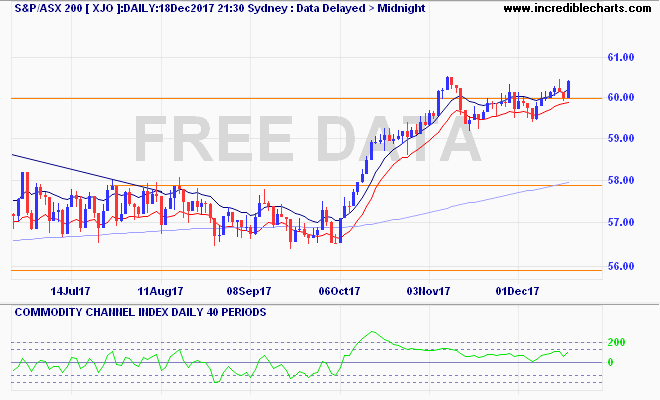Image resolution: width=660 pixels, height=400 pixels.
Task: Click the 03Nov17 date label
Action: click(428, 291)
